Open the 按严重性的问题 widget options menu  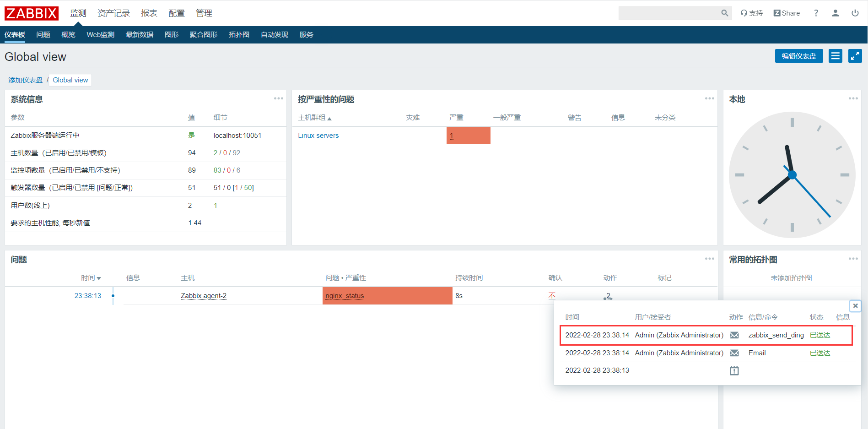pos(710,98)
